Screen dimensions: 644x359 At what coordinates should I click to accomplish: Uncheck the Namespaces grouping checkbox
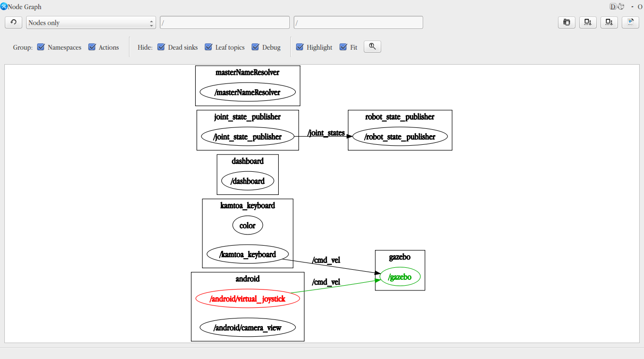coord(41,47)
